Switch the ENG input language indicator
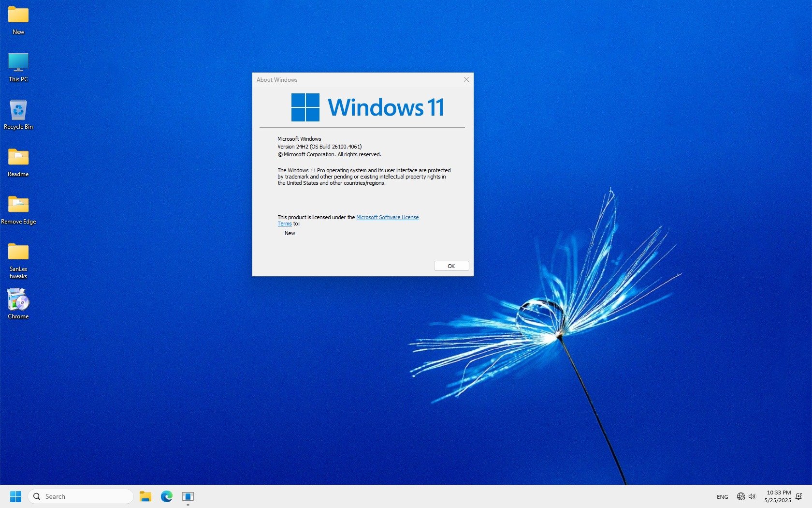The image size is (812, 508). click(x=722, y=497)
